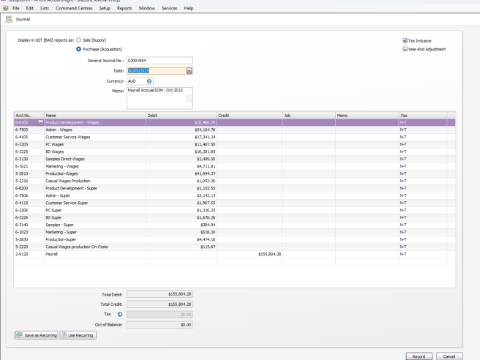Open the File menu
The width and height of the screenshot is (480, 360).
[x=16, y=8]
